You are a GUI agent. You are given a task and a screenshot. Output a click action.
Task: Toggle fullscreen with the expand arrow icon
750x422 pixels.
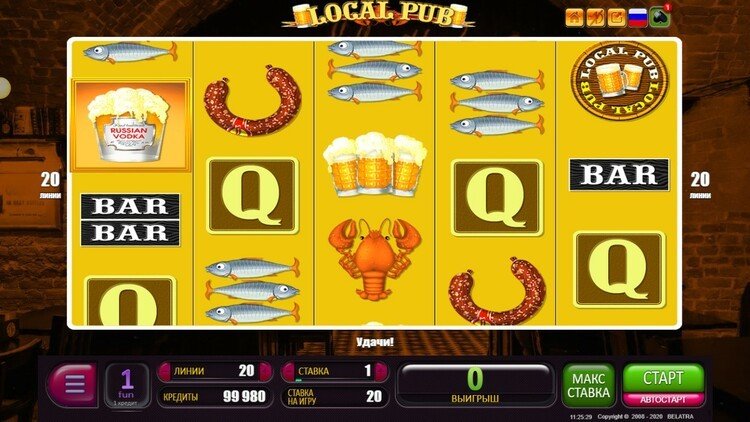pyautogui.click(x=617, y=18)
